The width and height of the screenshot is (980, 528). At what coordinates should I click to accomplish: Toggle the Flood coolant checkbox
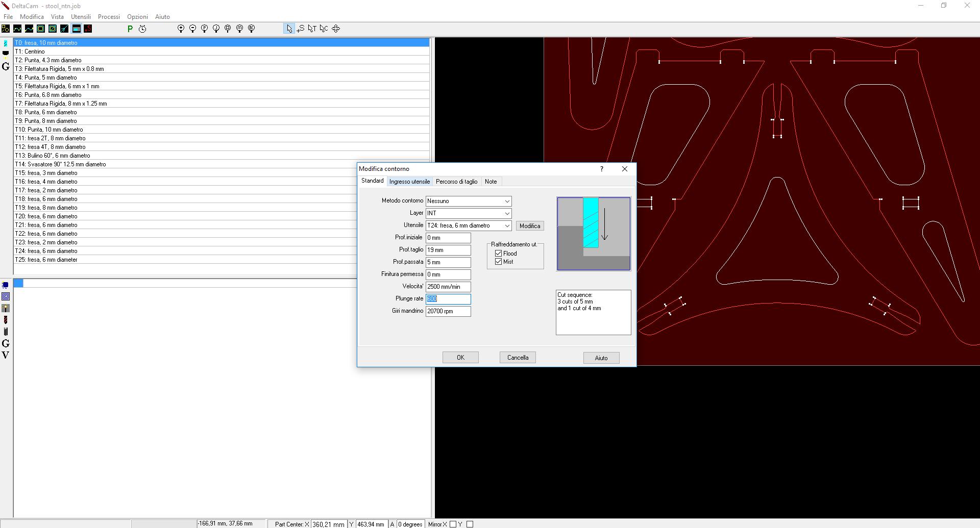pos(499,254)
